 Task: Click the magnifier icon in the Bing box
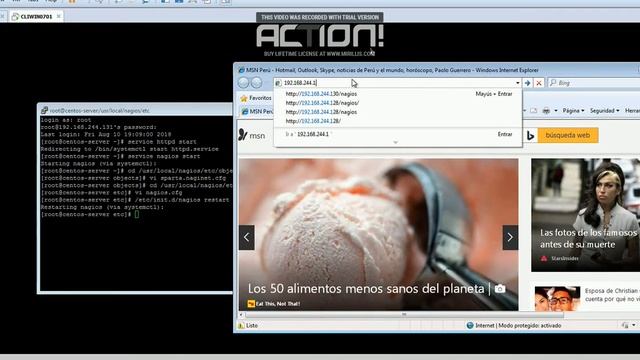pyautogui.click(x=553, y=83)
